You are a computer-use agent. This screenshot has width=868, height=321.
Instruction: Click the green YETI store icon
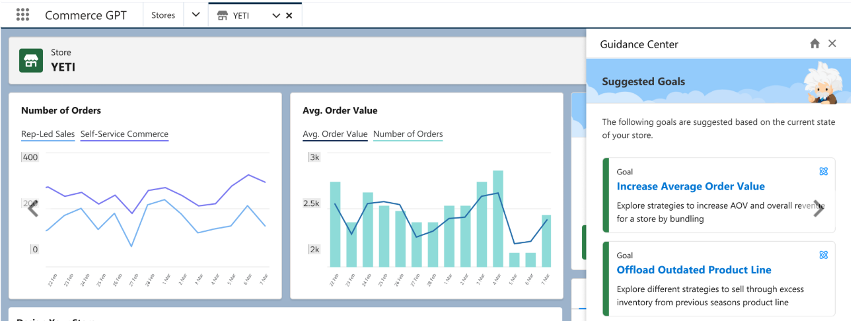tap(31, 60)
